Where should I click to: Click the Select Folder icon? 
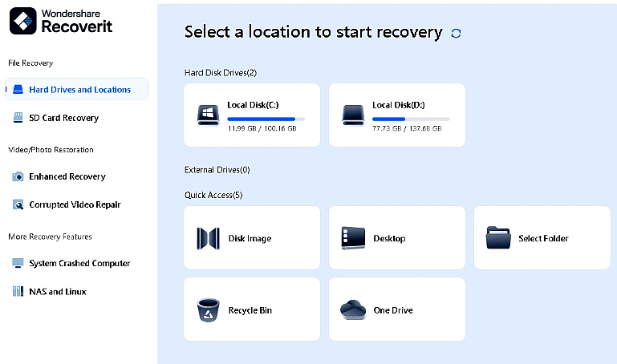pyautogui.click(x=498, y=238)
